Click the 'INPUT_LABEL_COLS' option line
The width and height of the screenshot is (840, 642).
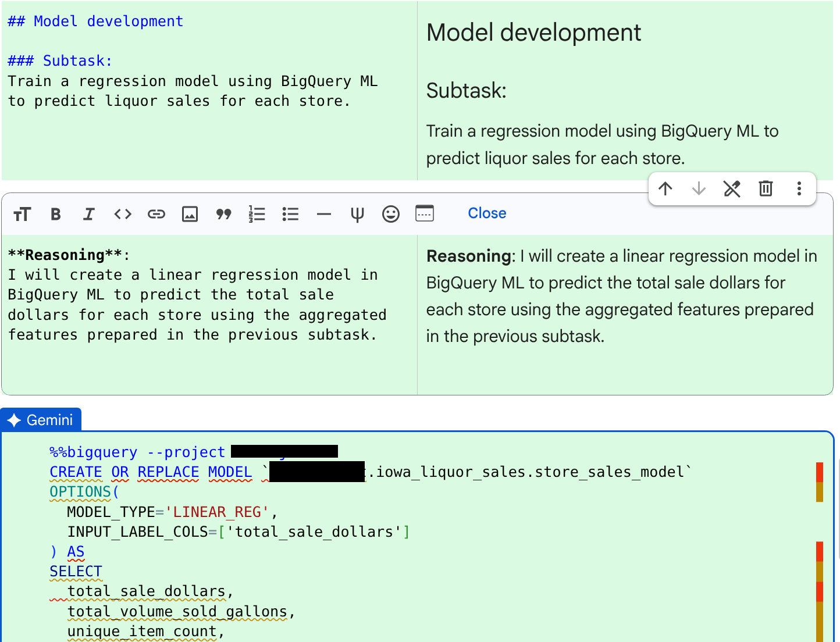click(x=239, y=532)
